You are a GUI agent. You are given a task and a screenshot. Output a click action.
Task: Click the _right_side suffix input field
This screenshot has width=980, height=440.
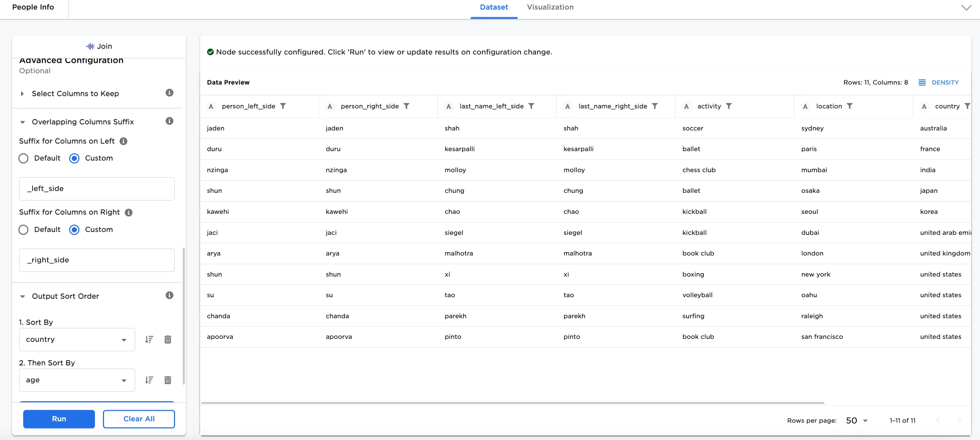(x=97, y=260)
